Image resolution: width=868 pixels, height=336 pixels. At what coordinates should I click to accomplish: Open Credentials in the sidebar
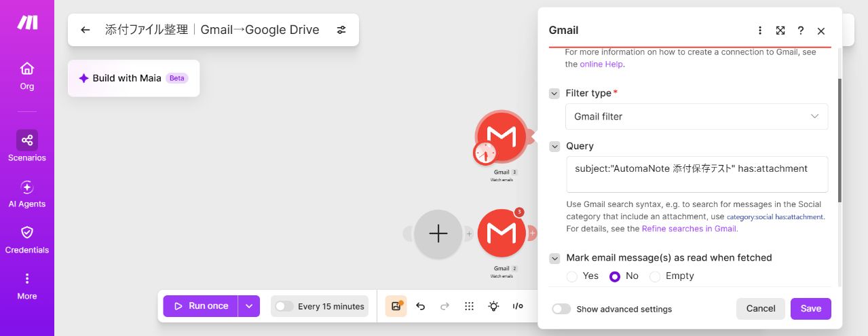click(27, 240)
